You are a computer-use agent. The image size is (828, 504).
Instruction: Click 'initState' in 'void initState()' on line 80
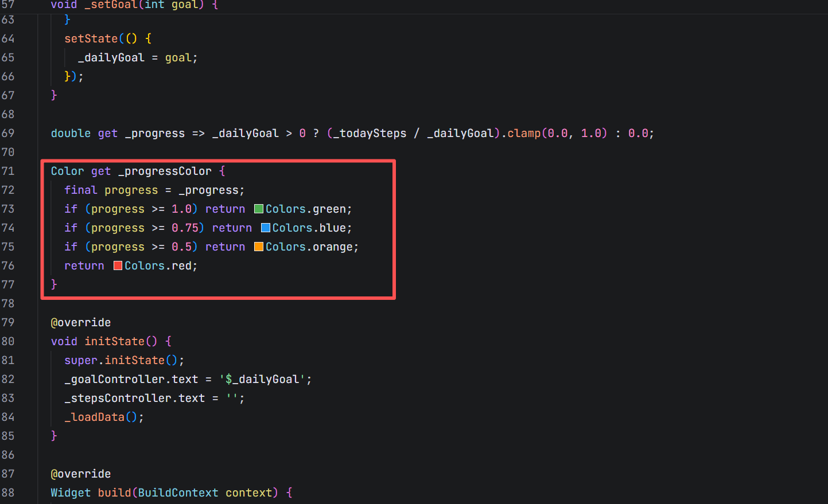(x=114, y=341)
